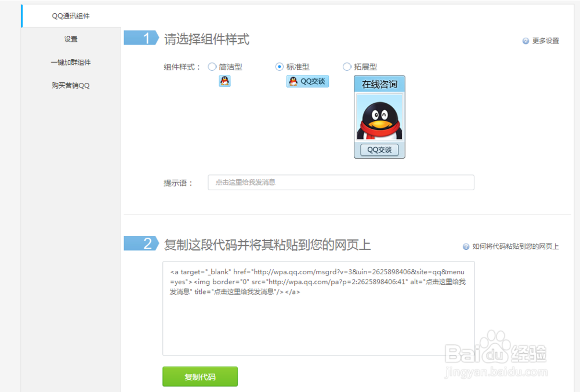Click the 提示语： label

pyautogui.click(x=179, y=183)
